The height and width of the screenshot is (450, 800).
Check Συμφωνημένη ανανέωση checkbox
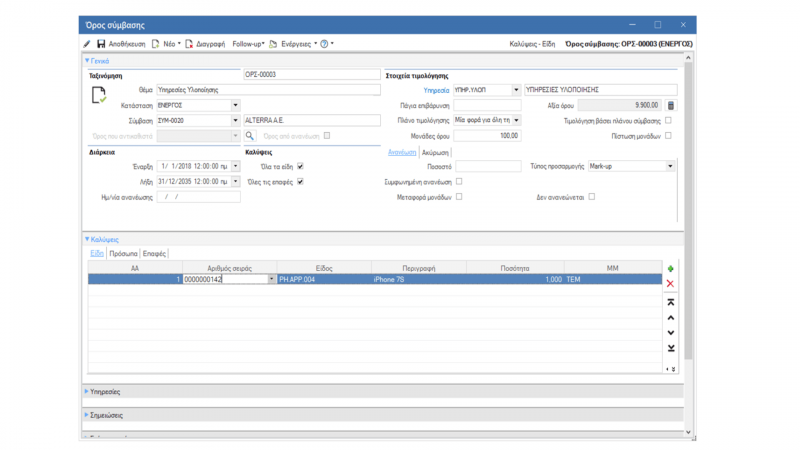point(459,181)
